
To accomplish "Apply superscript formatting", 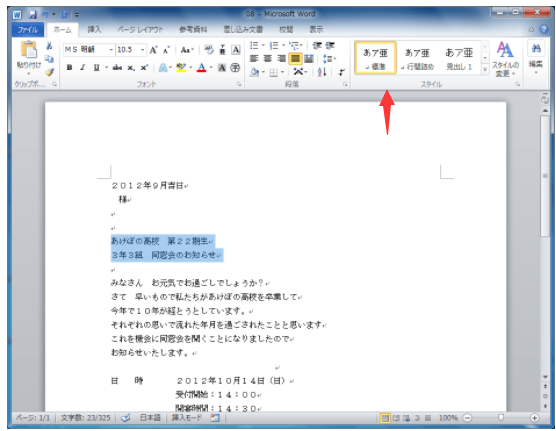I will coord(144,68).
